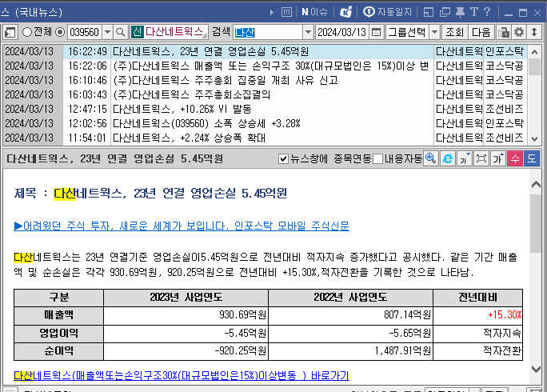
Task: Click the 2022년 사업연도 column header
Action: pos(350,298)
